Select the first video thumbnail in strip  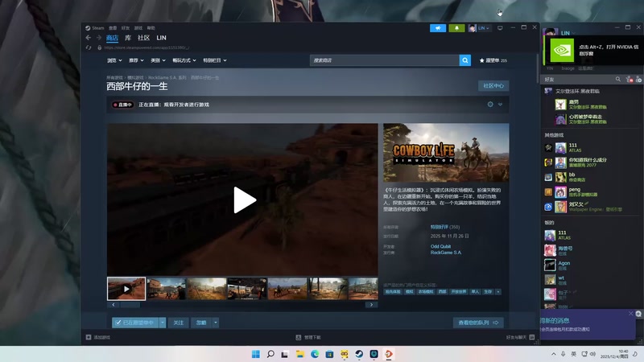click(x=126, y=289)
